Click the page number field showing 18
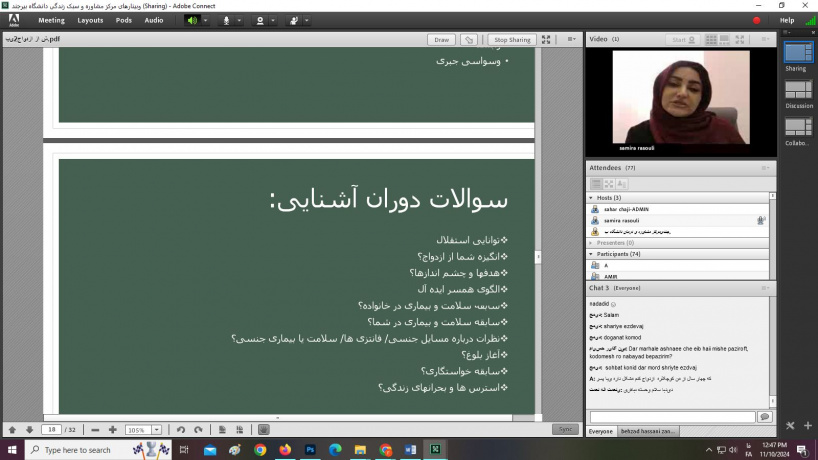Image resolution: width=818 pixels, height=460 pixels. tap(52, 430)
